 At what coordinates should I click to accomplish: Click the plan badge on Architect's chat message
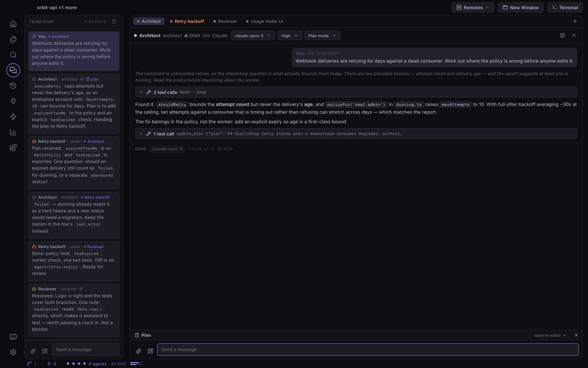pyautogui.click(x=93, y=79)
